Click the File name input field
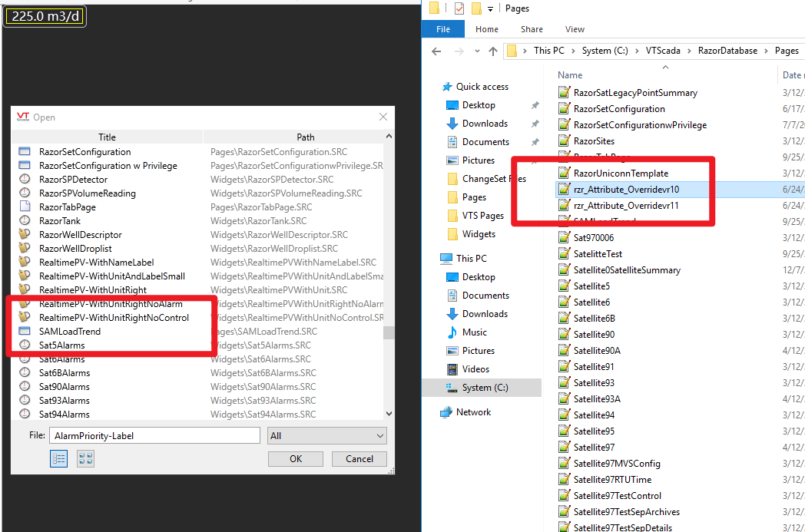 click(x=154, y=436)
